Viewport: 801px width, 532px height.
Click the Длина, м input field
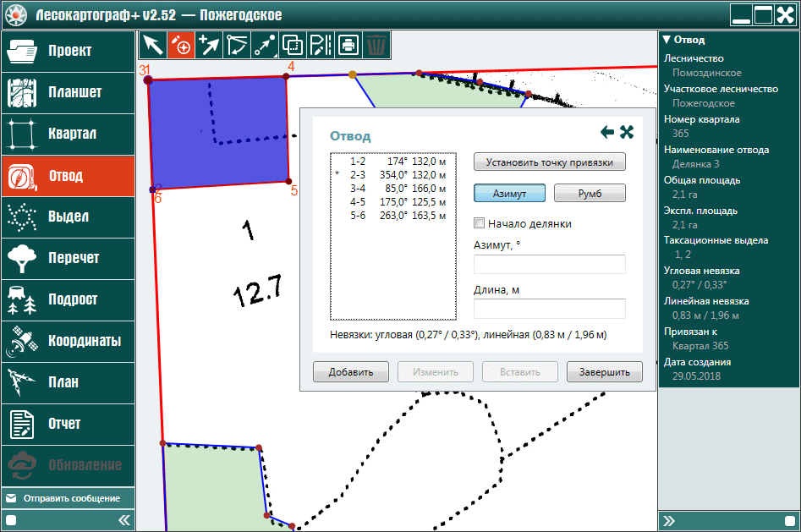[549, 309]
